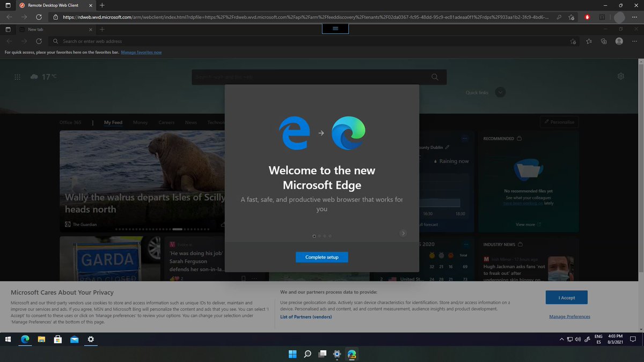Open page settings gear on new tab page
This screenshot has height=362, width=644.
click(621, 76)
